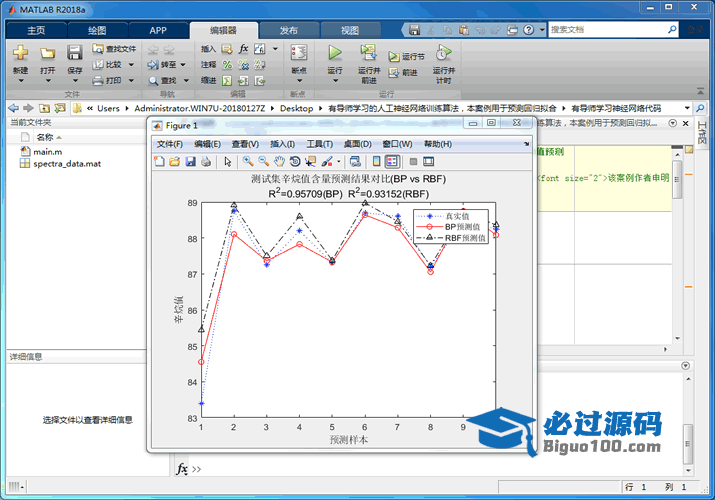
Task: Click the Breakpoints icon in the ribbon
Action: point(298,53)
